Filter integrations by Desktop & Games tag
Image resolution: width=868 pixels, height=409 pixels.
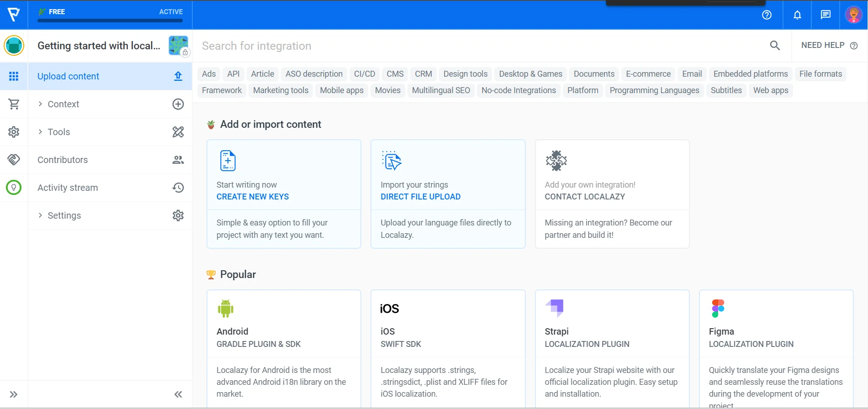(x=531, y=74)
